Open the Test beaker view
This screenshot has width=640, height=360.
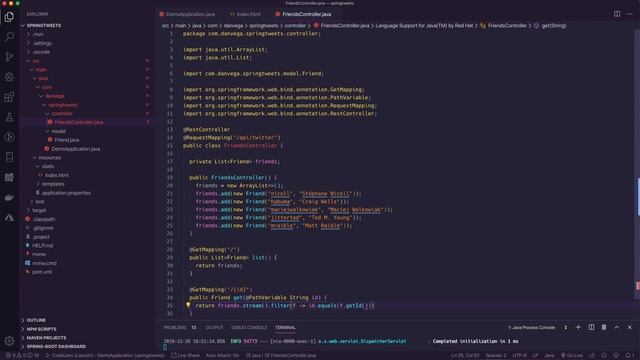tap(9, 117)
